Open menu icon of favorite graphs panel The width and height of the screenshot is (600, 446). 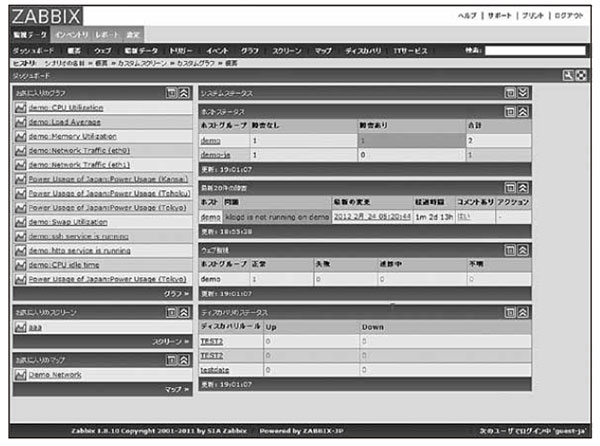(171, 93)
